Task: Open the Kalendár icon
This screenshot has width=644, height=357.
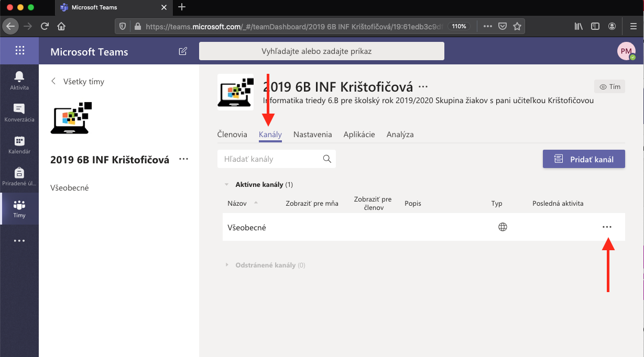Action: 19,145
